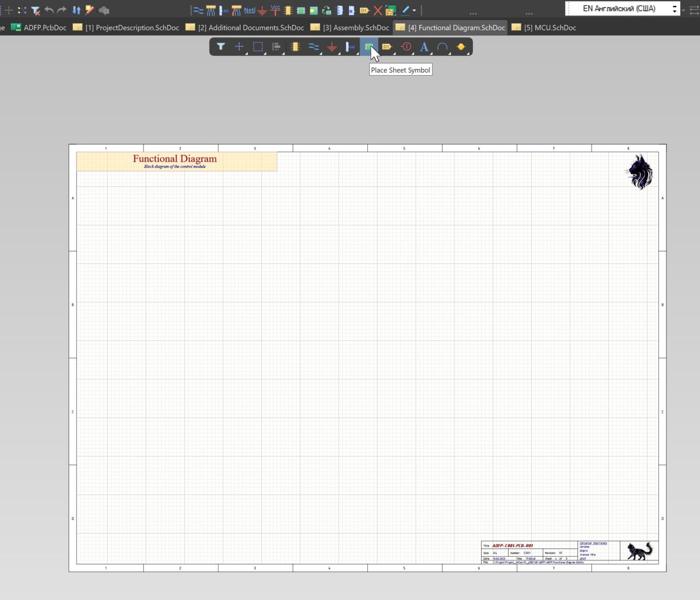This screenshot has height=600, width=700.
Task: Place a GND power port
Action: 262,10
